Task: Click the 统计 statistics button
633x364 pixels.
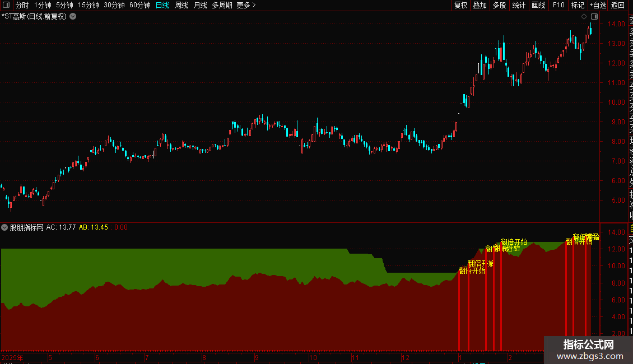Action: click(x=519, y=5)
